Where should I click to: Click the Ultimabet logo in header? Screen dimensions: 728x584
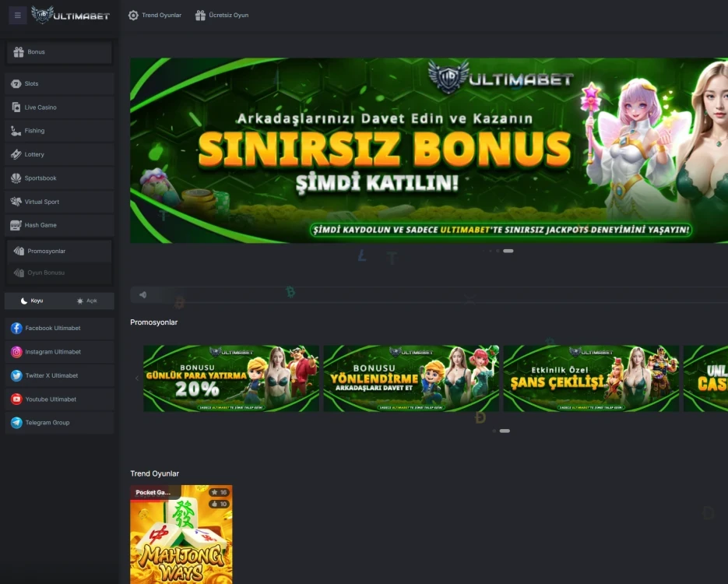tap(70, 16)
